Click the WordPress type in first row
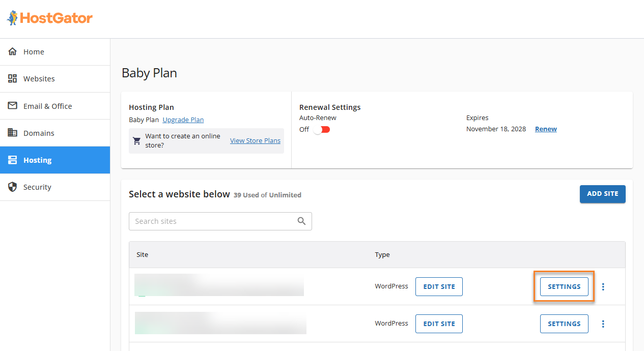The height and width of the screenshot is (351, 644). click(x=391, y=286)
